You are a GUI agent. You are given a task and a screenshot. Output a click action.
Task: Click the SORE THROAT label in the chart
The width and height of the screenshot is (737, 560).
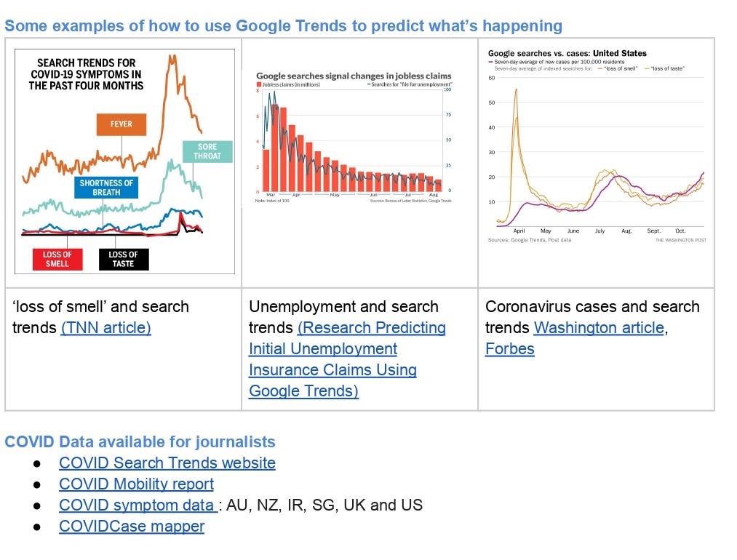click(x=207, y=151)
